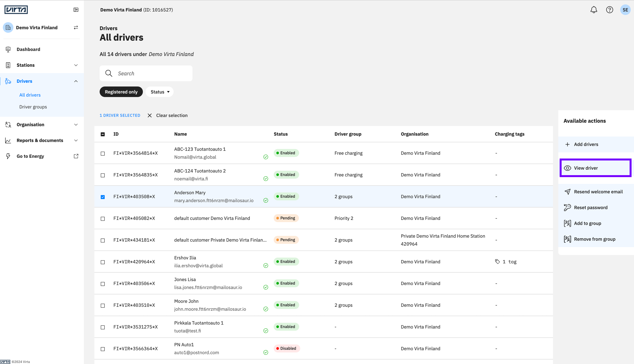The image size is (634, 364).
Task: Click Resend welcome email action
Action: click(x=596, y=192)
